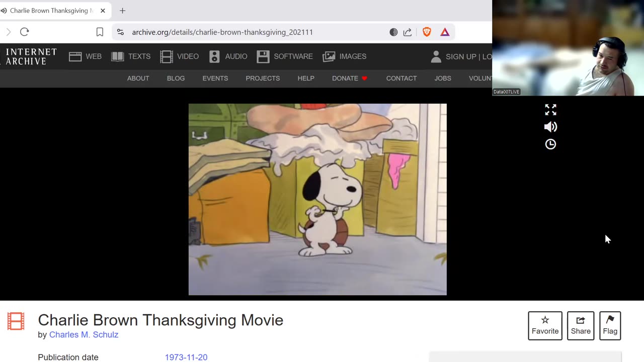Bookmark this page
The image size is (644, 362).
pyautogui.click(x=100, y=32)
